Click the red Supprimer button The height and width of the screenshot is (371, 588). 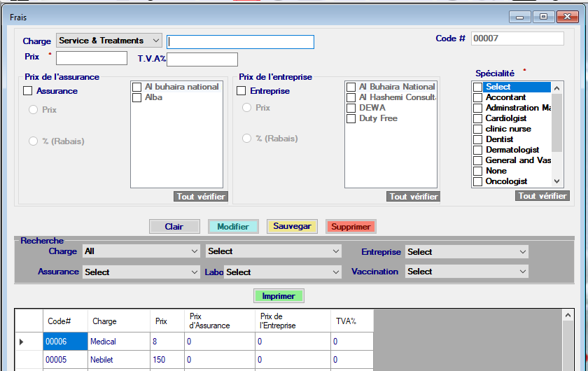[351, 227]
